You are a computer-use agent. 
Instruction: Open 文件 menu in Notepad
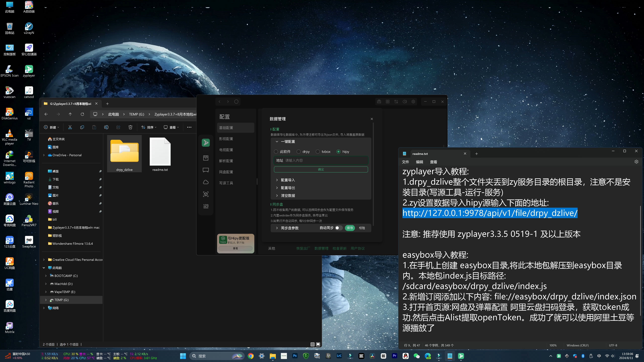pos(405,162)
